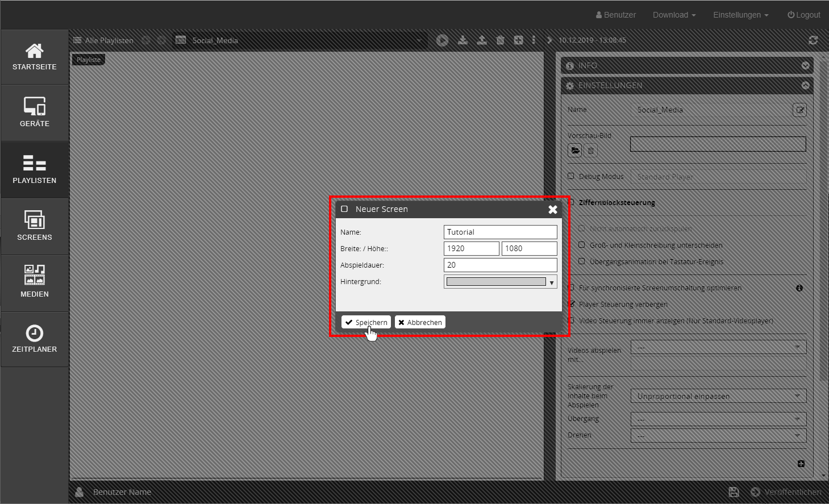Click the play playlist icon in toolbar
829x504 pixels.
(442, 40)
